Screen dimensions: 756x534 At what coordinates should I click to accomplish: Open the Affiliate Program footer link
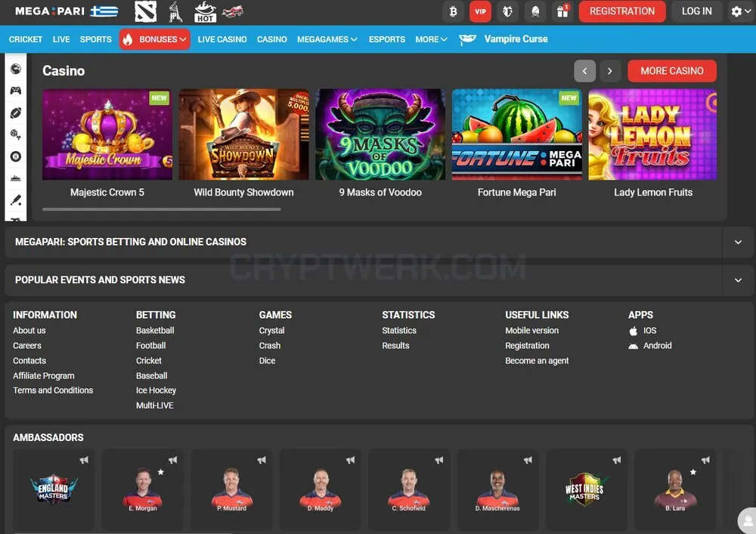(x=44, y=375)
